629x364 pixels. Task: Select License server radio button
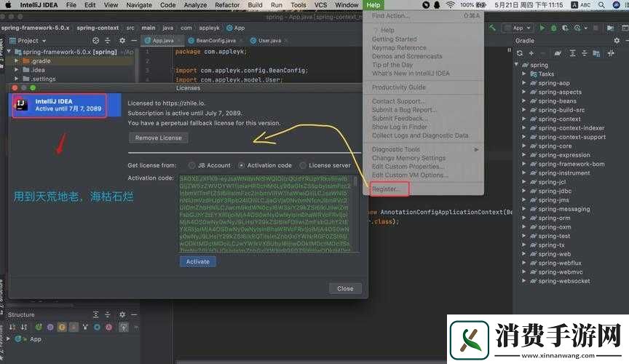click(303, 165)
